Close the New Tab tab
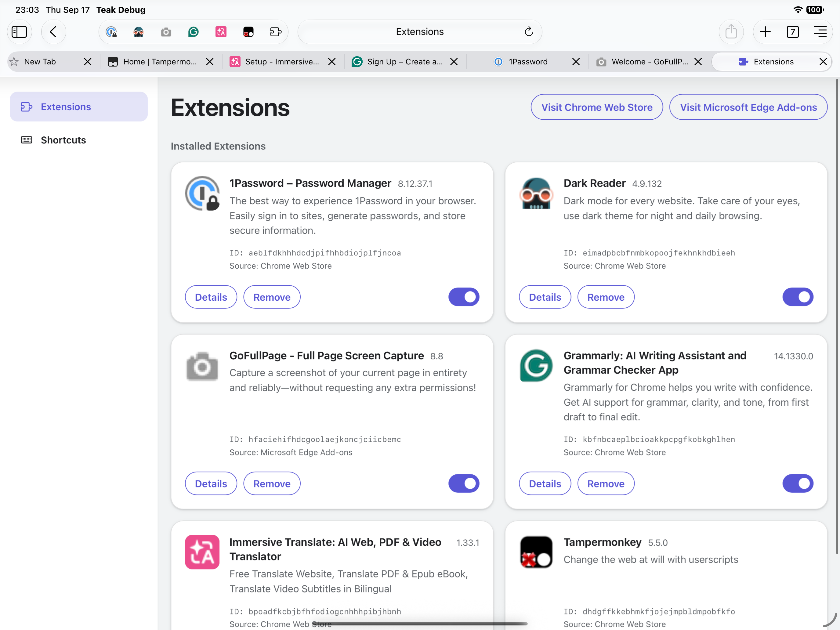Screen dimensions: 840x630 (x=88, y=62)
